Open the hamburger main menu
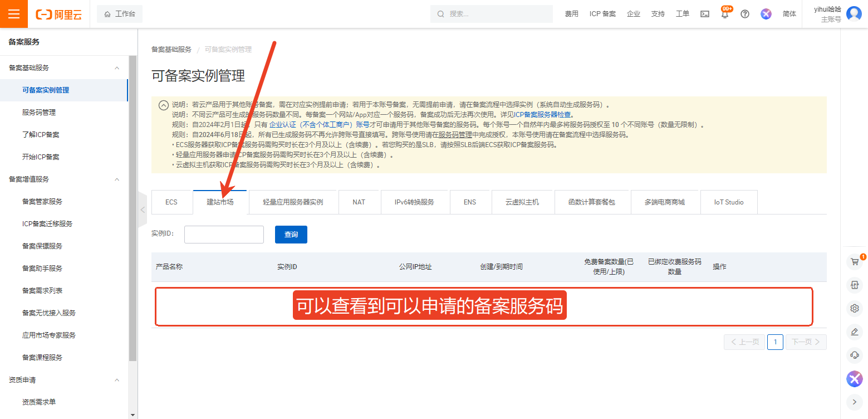Screen dimensions: 868x419 pos(14,14)
